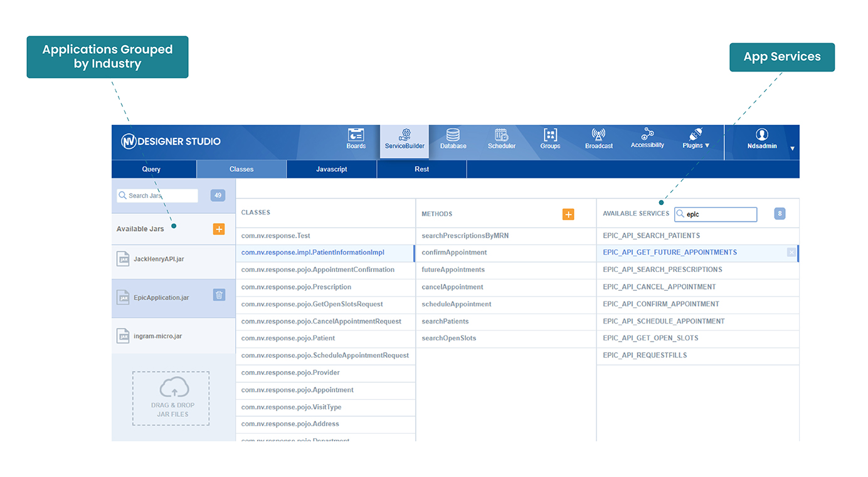Open the ServiceBuilder section

coord(405,140)
